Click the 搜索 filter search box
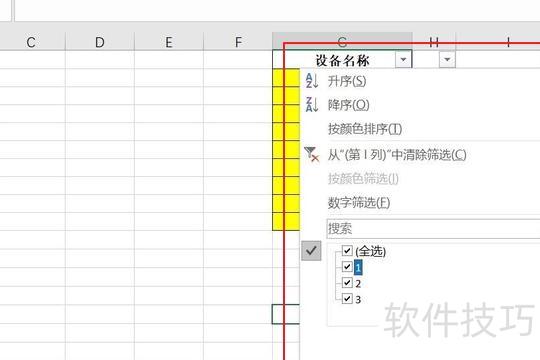 [x=433, y=228]
